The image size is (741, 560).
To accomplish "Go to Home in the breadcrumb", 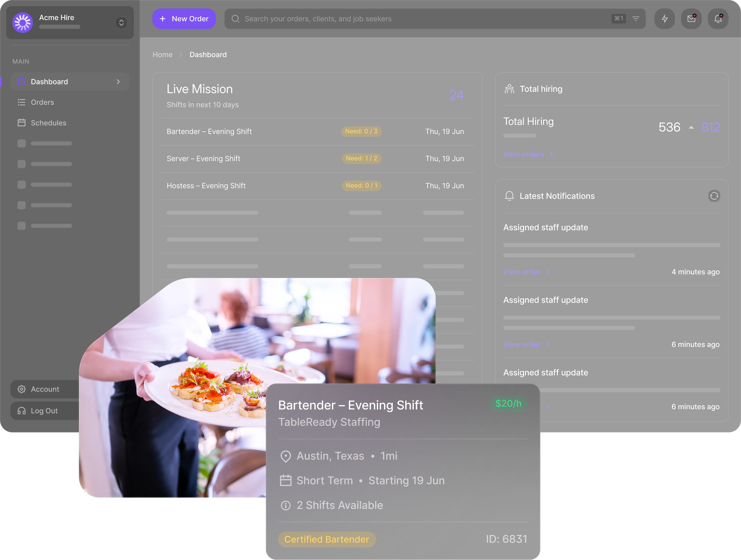I will click(x=163, y=55).
